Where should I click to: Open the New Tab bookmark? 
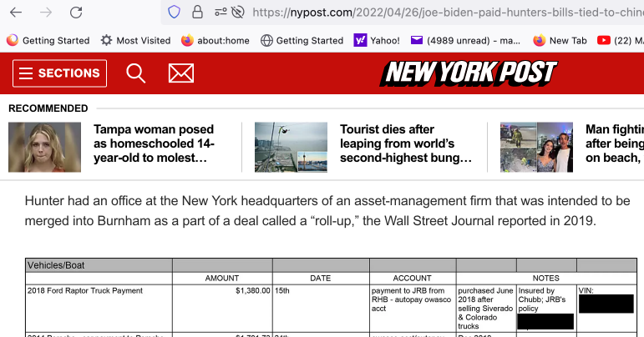(560, 40)
